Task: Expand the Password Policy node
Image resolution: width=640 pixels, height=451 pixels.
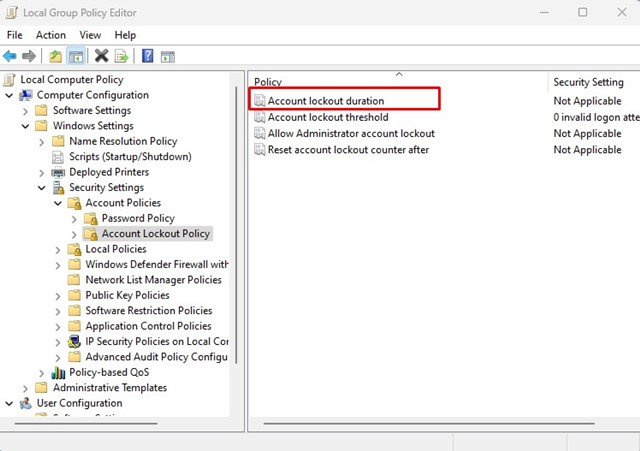Action: pyautogui.click(x=74, y=218)
